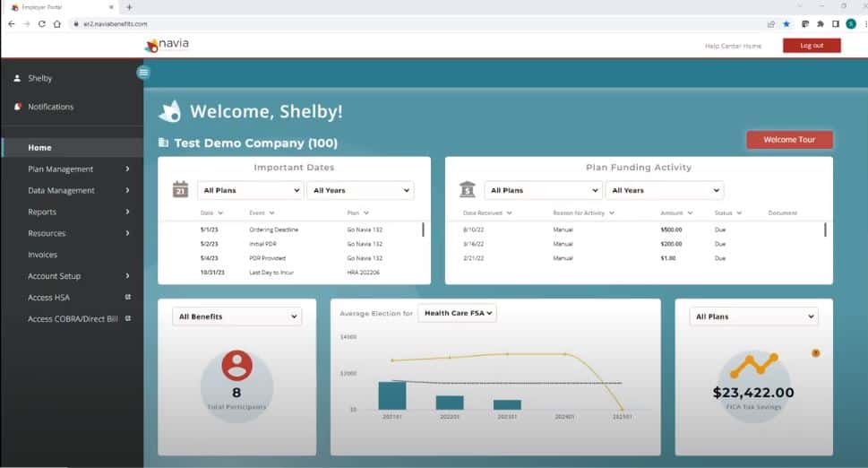Go back using browser back arrow
The width and height of the screenshot is (868, 468).
pyautogui.click(x=11, y=24)
